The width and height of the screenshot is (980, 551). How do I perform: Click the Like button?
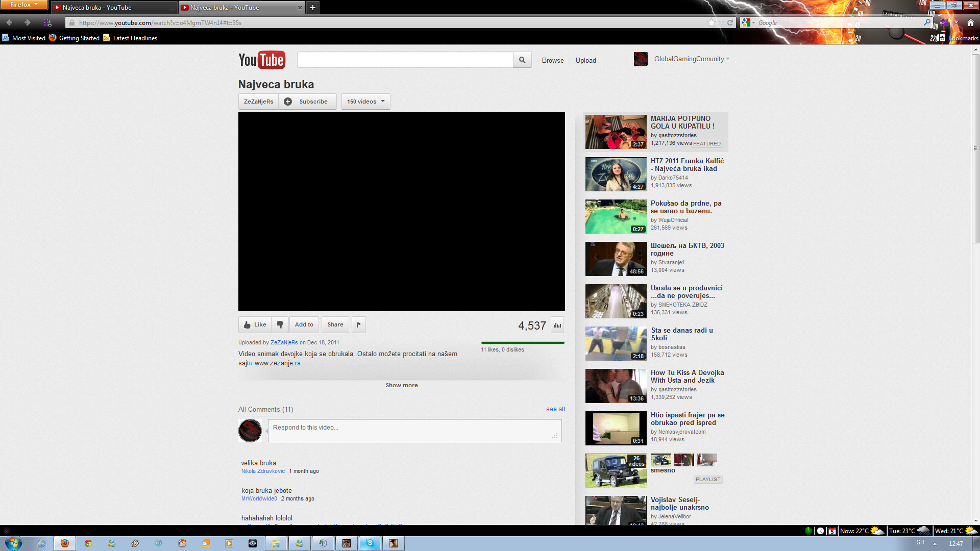click(x=255, y=324)
